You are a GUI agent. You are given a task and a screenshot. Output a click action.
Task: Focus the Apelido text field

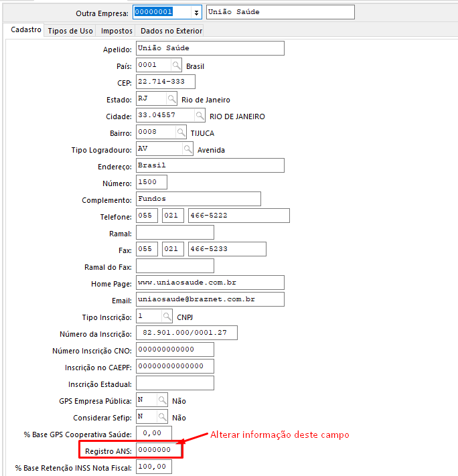[x=210, y=48]
